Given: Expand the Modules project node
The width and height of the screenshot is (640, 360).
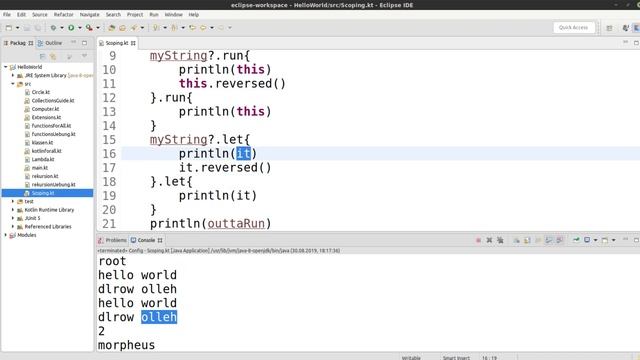Looking at the screenshot, I should click(x=6, y=235).
